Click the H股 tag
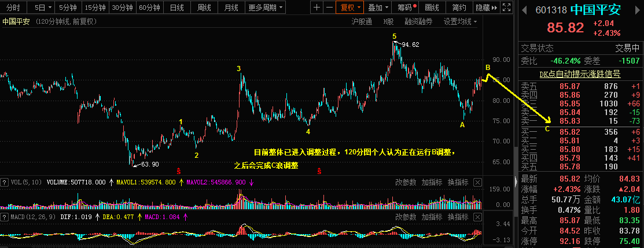 [x=388, y=22]
